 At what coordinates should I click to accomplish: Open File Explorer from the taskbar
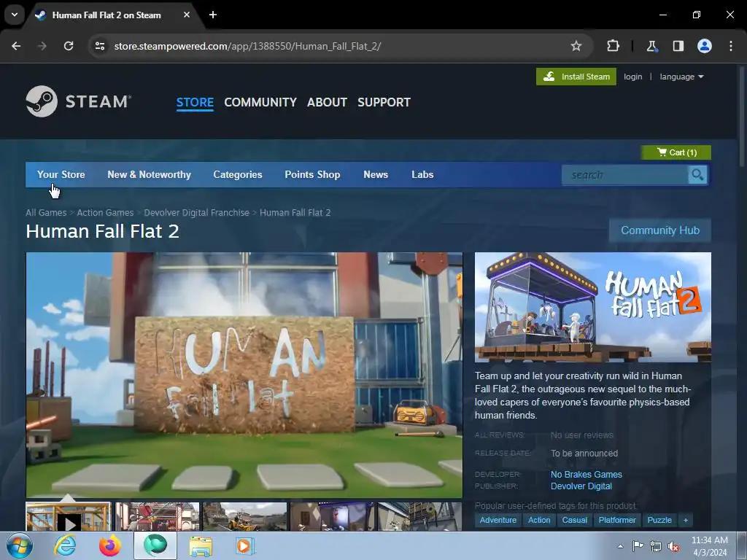(x=201, y=545)
